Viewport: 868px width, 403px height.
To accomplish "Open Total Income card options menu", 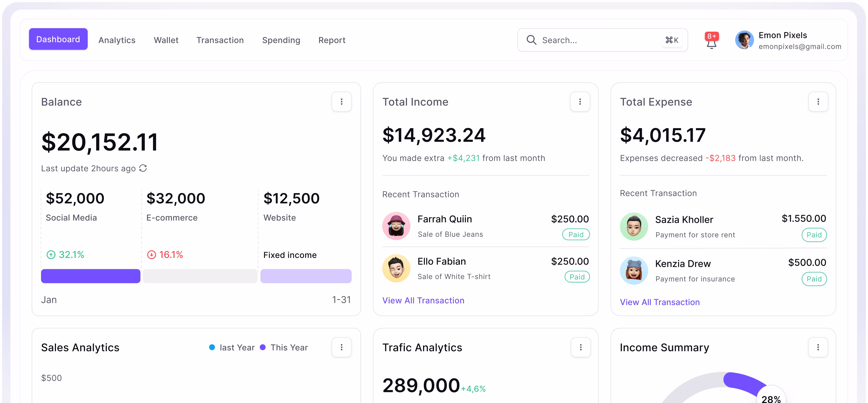I will [580, 102].
